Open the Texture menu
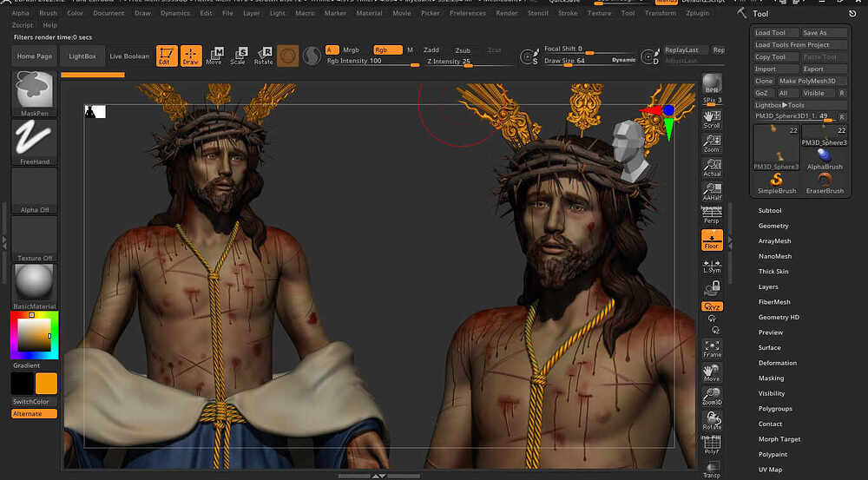The height and width of the screenshot is (480, 868). click(599, 13)
